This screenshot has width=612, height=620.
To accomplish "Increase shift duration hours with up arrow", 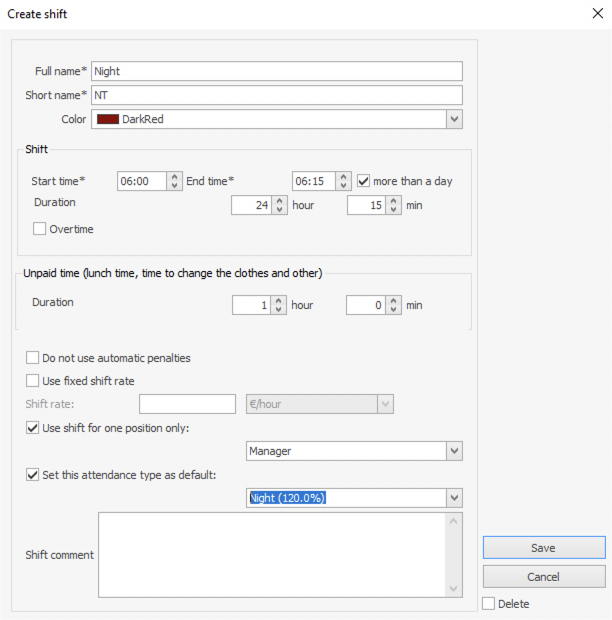I will [x=278, y=200].
